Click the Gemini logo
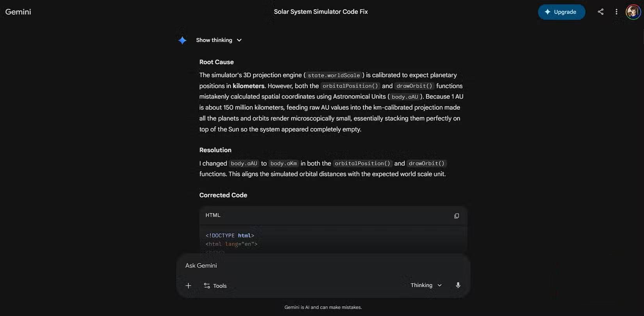The image size is (644, 316). [x=18, y=12]
